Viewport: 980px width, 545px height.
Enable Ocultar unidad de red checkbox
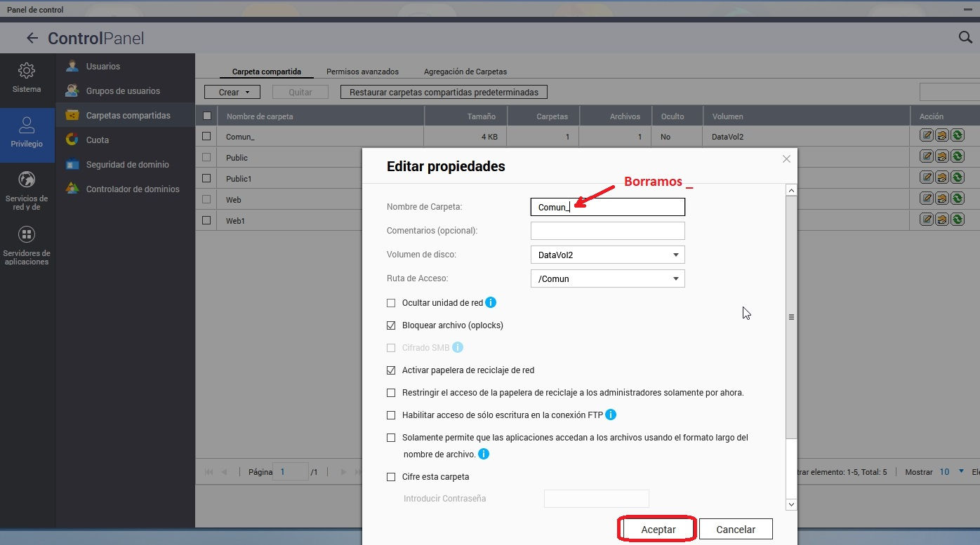tap(391, 303)
